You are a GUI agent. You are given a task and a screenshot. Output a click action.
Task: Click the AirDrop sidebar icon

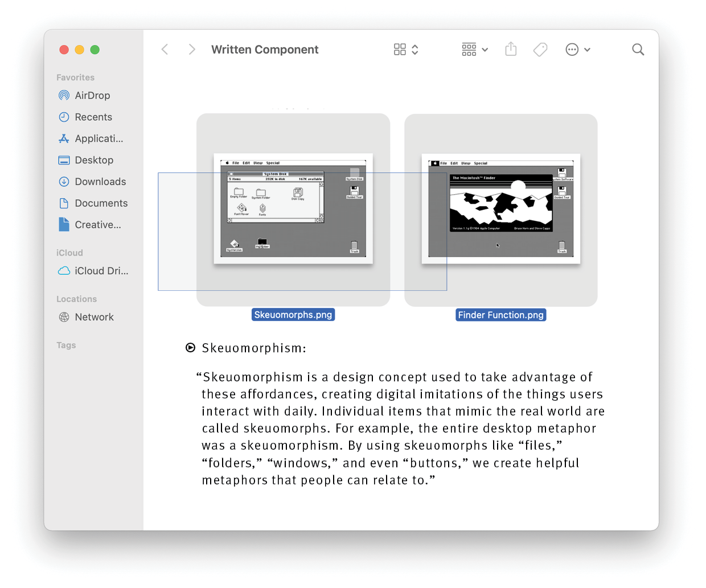(64, 95)
